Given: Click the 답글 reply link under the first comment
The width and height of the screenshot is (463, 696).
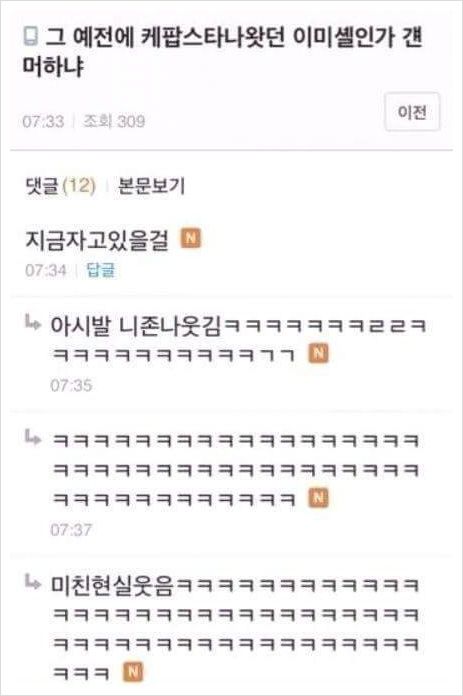Looking at the screenshot, I should click(x=101, y=270).
